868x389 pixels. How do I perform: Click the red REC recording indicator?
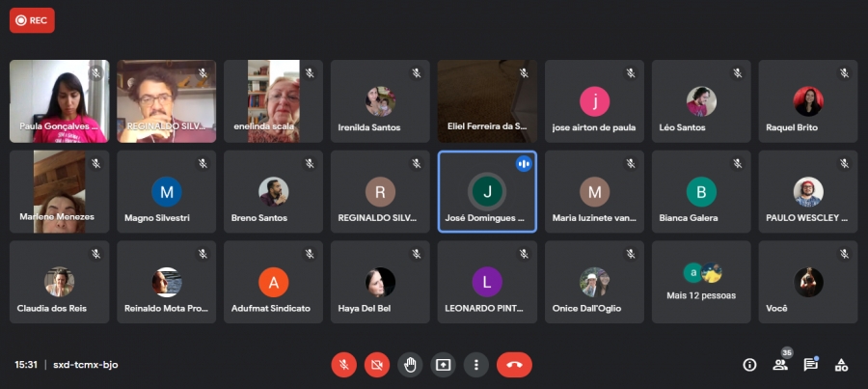(32, 20)
